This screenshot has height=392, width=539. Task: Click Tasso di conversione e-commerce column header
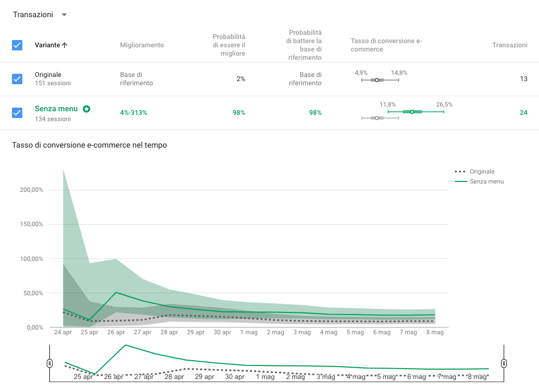click(x=386, y=45)
